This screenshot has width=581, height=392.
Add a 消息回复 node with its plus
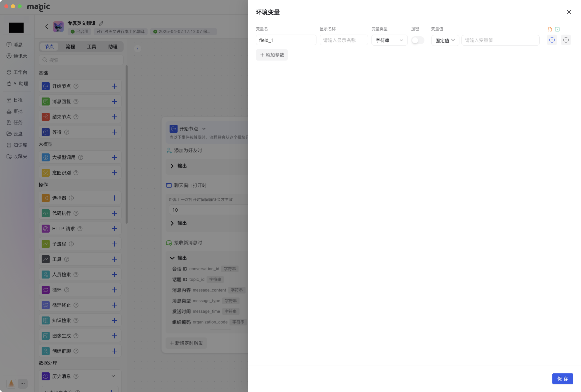115,101
